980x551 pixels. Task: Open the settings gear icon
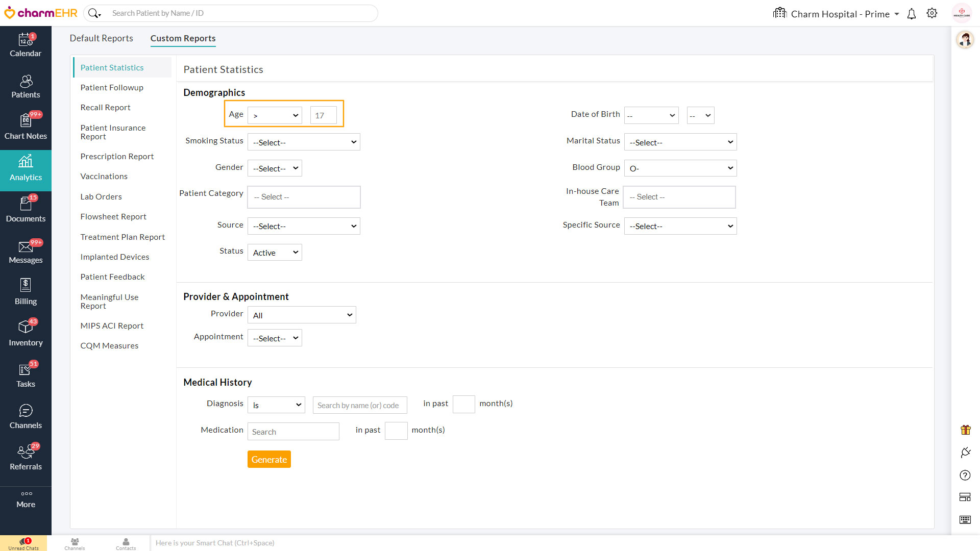pyautogui.click(x=932, y=14)
